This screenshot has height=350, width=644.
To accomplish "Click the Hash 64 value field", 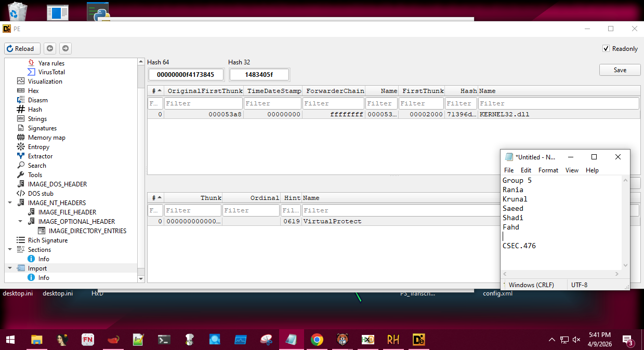I will [186, 75].
